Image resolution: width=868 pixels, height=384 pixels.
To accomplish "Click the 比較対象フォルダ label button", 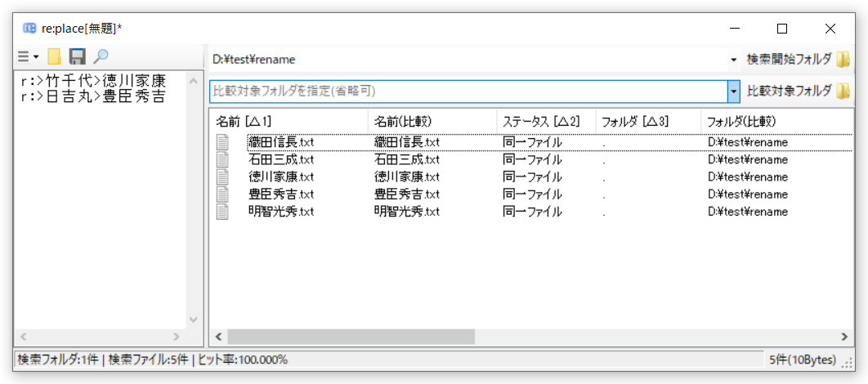I will [789, 91].
